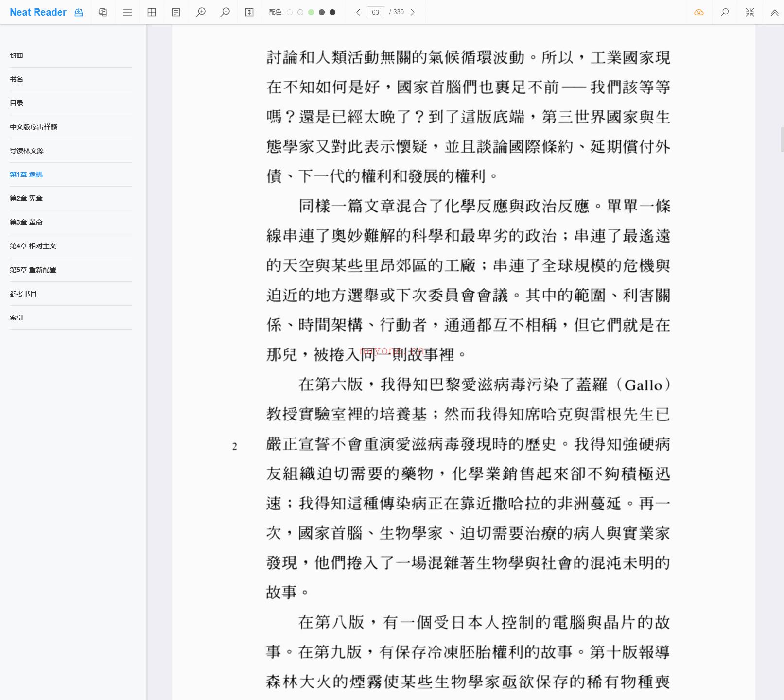Select the second light color theme swatch
Viewport: 784px width, 700px height.
[x=300, y=12]
